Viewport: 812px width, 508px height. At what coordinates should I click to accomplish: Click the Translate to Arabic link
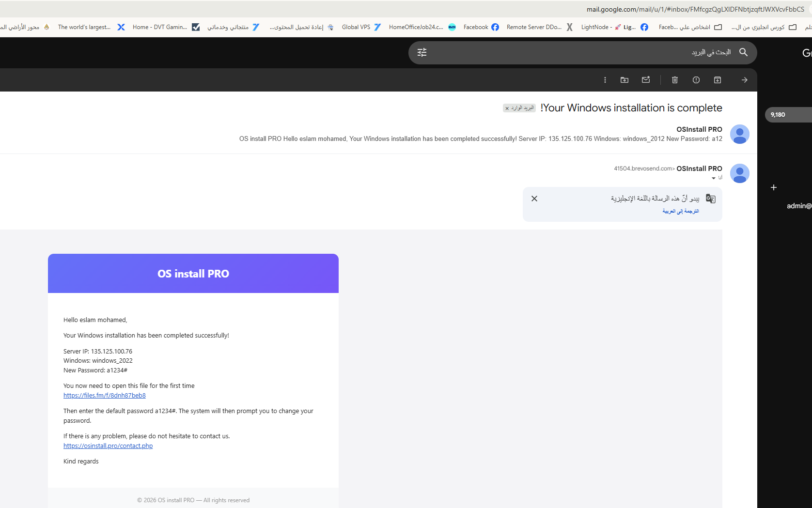tap(681, 211)
